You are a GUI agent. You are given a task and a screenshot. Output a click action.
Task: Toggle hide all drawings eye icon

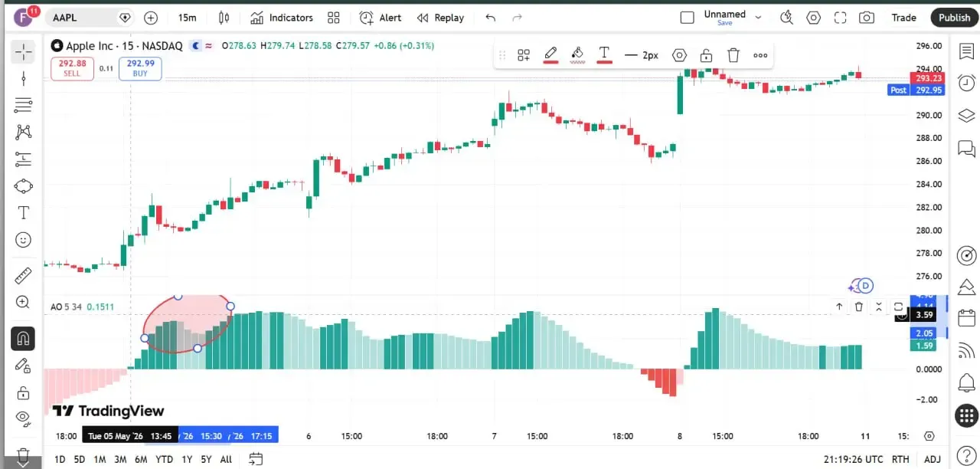(23, 418)
